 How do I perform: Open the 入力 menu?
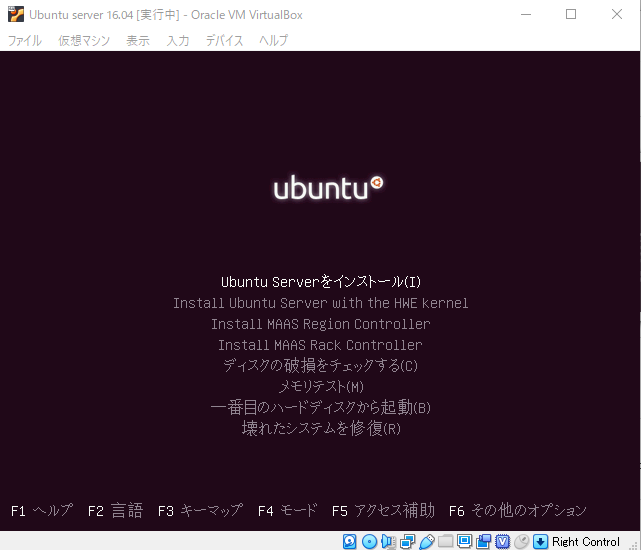178,40
